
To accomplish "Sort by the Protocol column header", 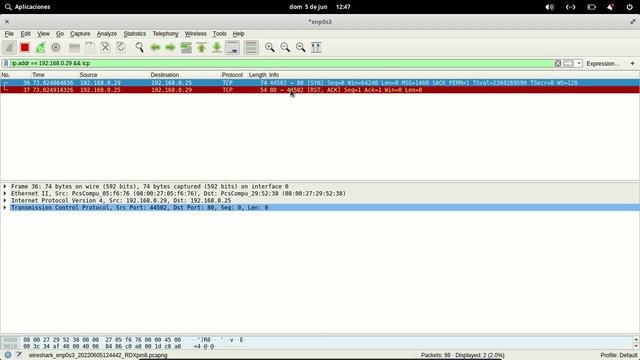I will [x=233, y=75].
